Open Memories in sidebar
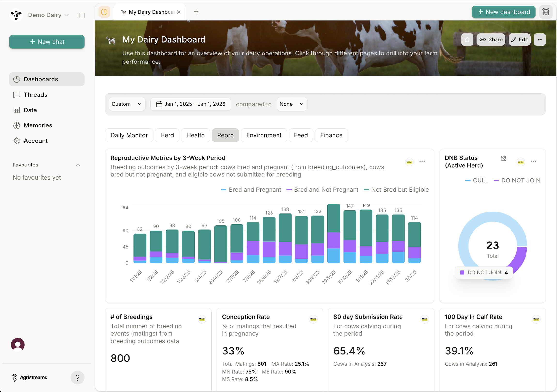This screenshot has height=392, width=557. coord(47,125)
